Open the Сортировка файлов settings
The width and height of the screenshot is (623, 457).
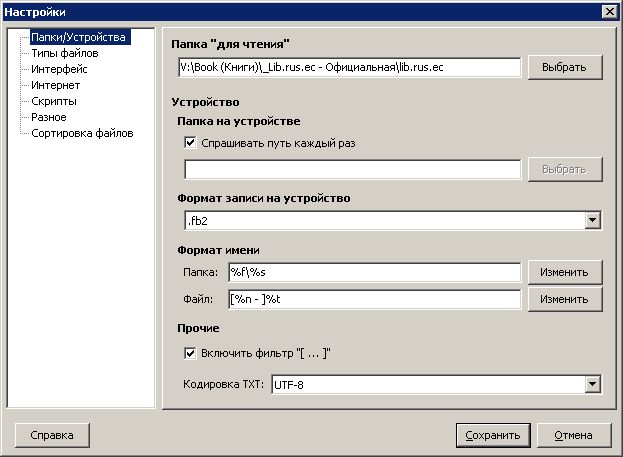tap(82, 133)
